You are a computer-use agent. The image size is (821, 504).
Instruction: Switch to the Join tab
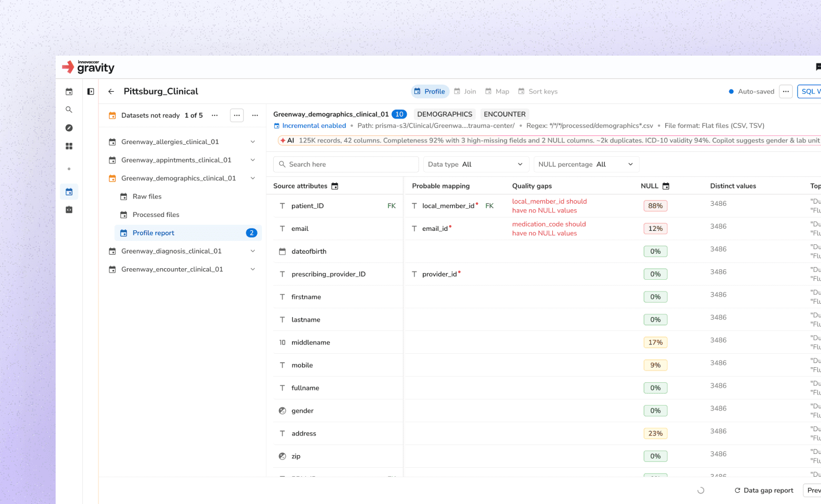[x=465, y=92]
